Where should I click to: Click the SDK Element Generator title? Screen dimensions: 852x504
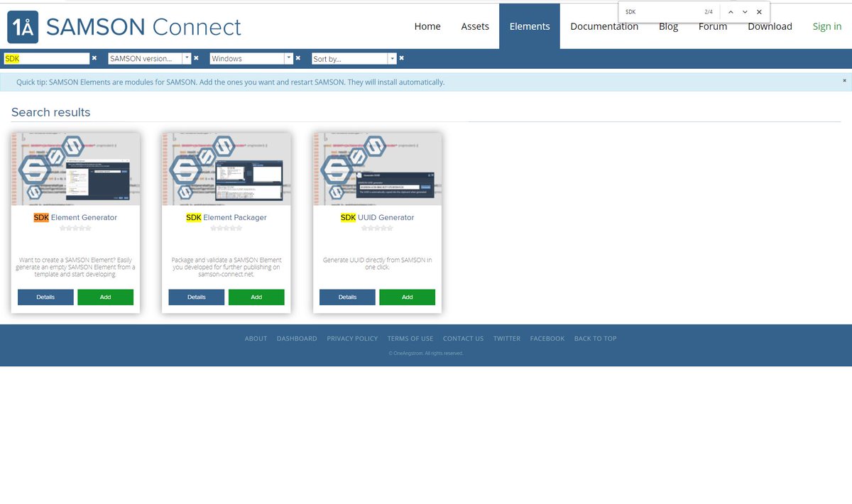tap(75, 217)
